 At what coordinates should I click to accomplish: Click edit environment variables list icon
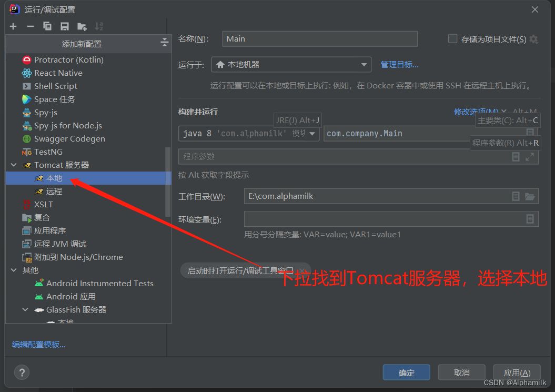pyautogui.click(x=530, y=219)
